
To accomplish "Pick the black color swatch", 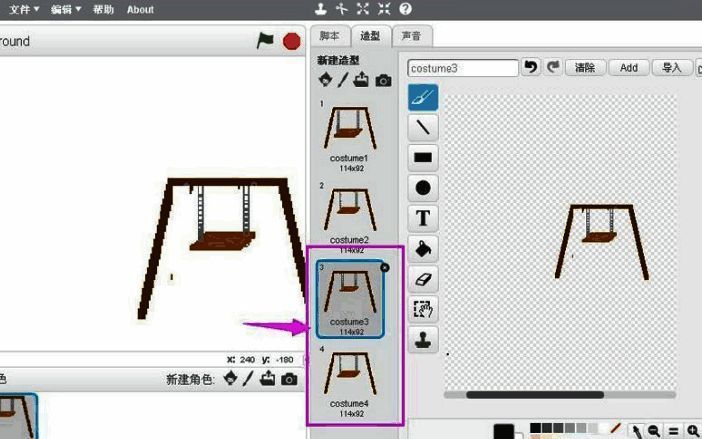I will pyautogui.click(x=505, y=431).
